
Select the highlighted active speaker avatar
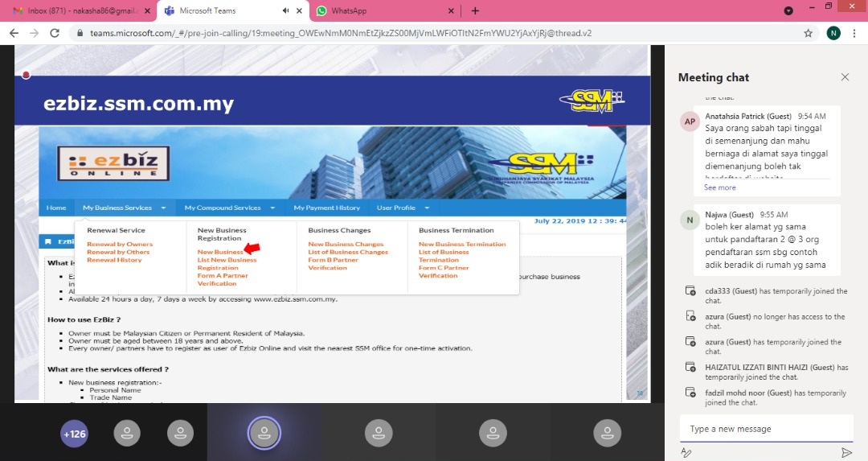264,433
